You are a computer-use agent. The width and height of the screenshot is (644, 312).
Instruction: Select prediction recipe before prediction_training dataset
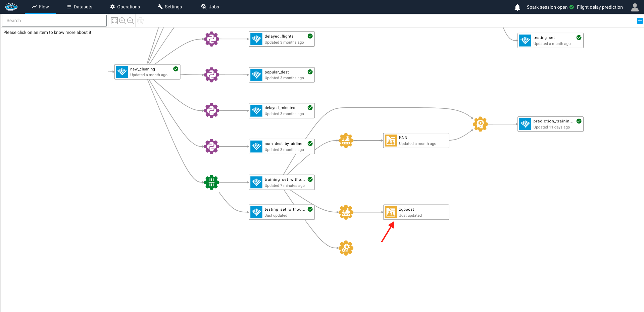pyautogui.click(x=480, y=124)
